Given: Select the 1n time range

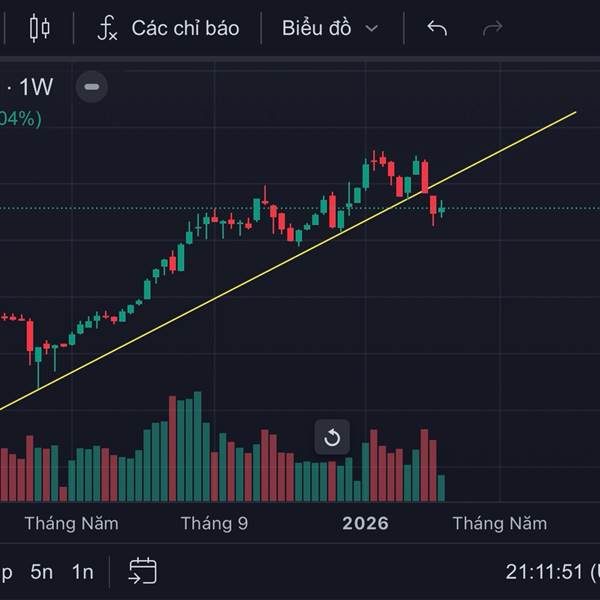Looking at the screenshot, I should point(82,572).
